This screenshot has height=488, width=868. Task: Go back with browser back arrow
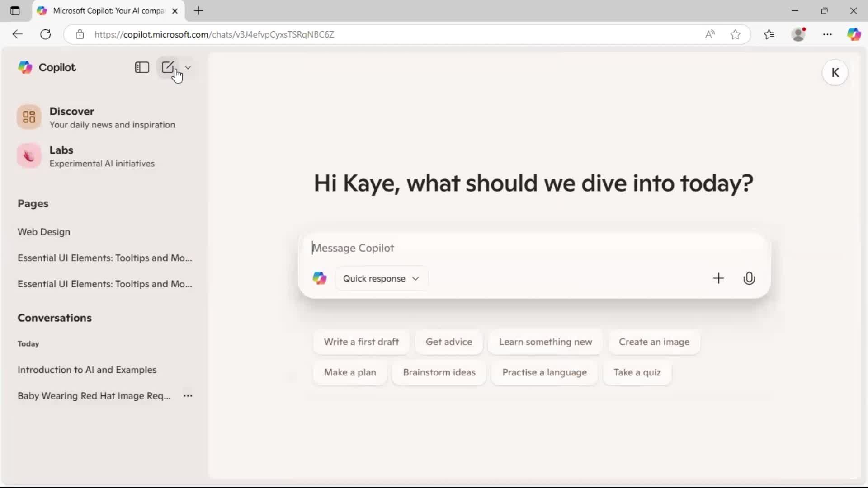point(17,34)
